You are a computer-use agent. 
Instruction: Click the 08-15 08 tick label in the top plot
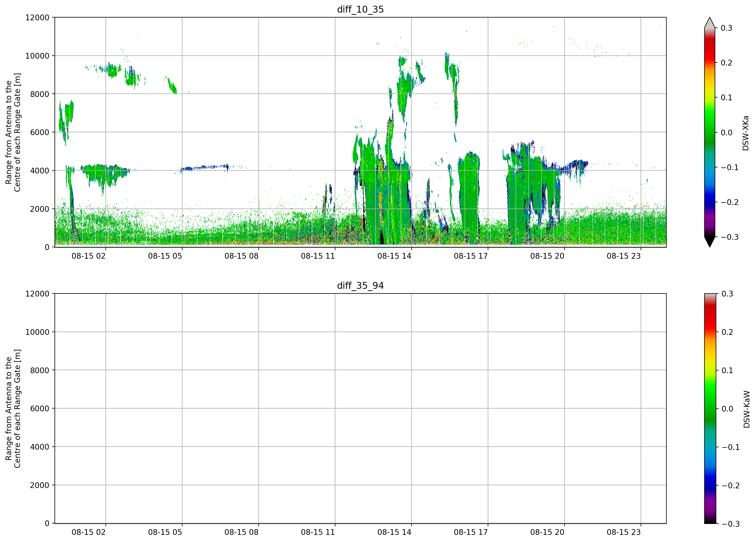(x=241, y=256)
